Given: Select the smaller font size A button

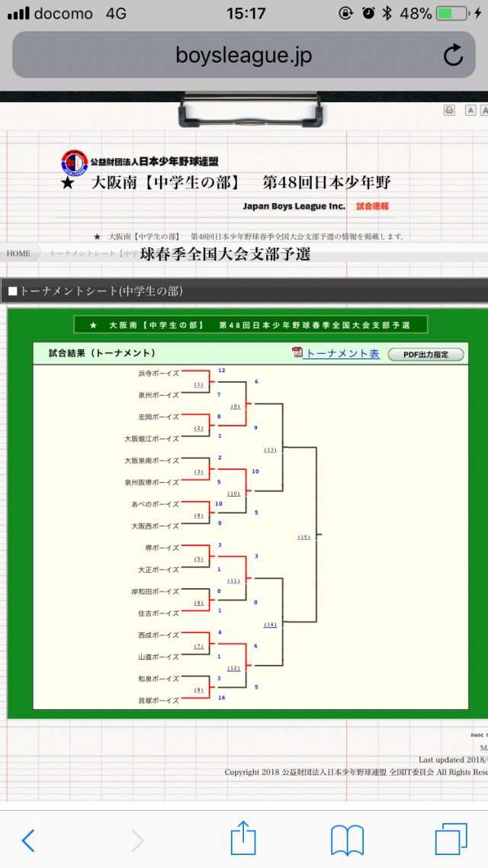Looking at the screenshot, I should 470,111.
